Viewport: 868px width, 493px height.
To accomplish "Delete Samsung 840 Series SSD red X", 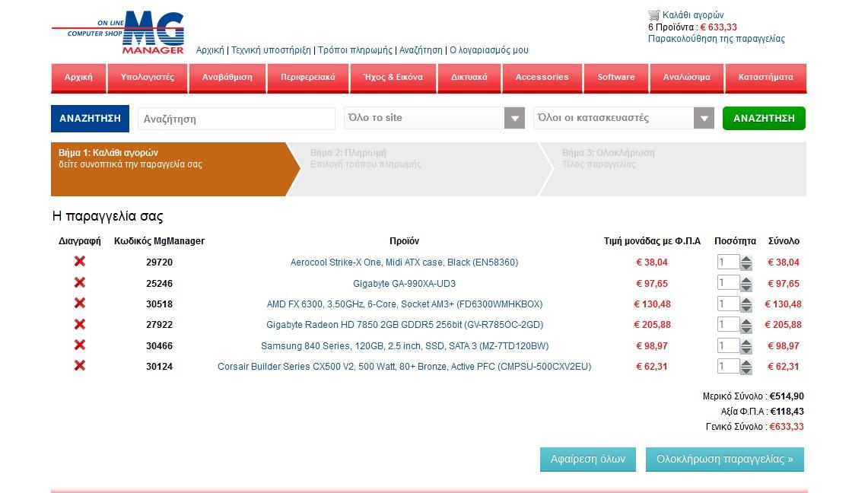I will [80, 345].
